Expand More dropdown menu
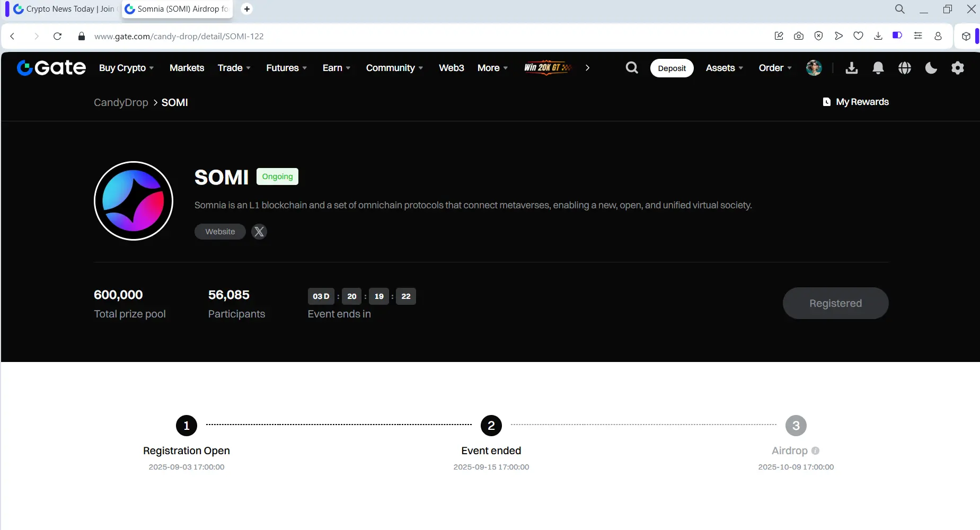This screenshot has height=530, width=980. (x=493, y=68)
